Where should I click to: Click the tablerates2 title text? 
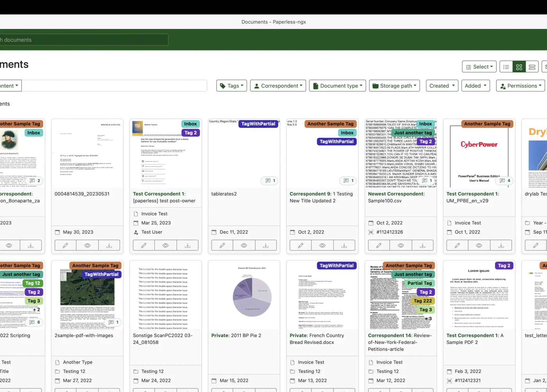pos(224,194)
